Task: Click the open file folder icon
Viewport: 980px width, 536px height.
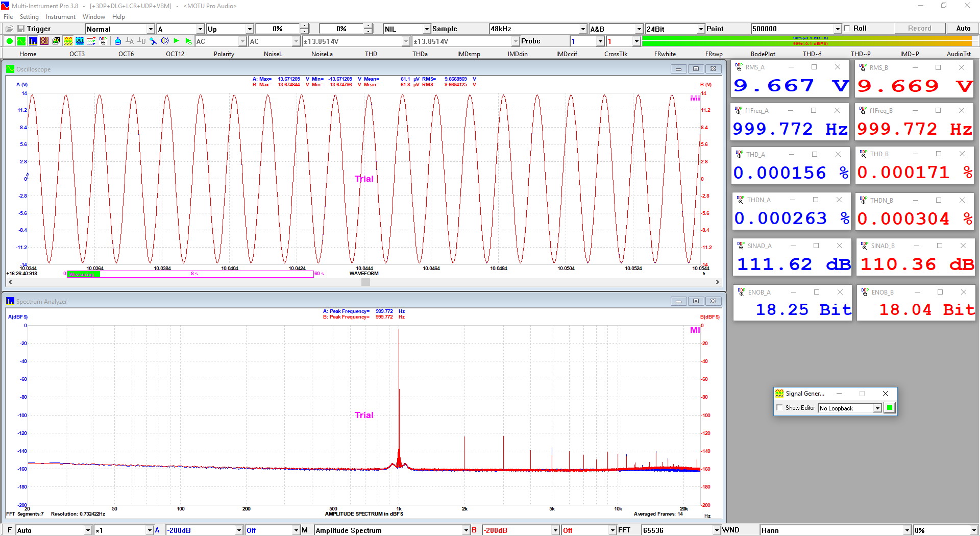Action: (9, 29)
